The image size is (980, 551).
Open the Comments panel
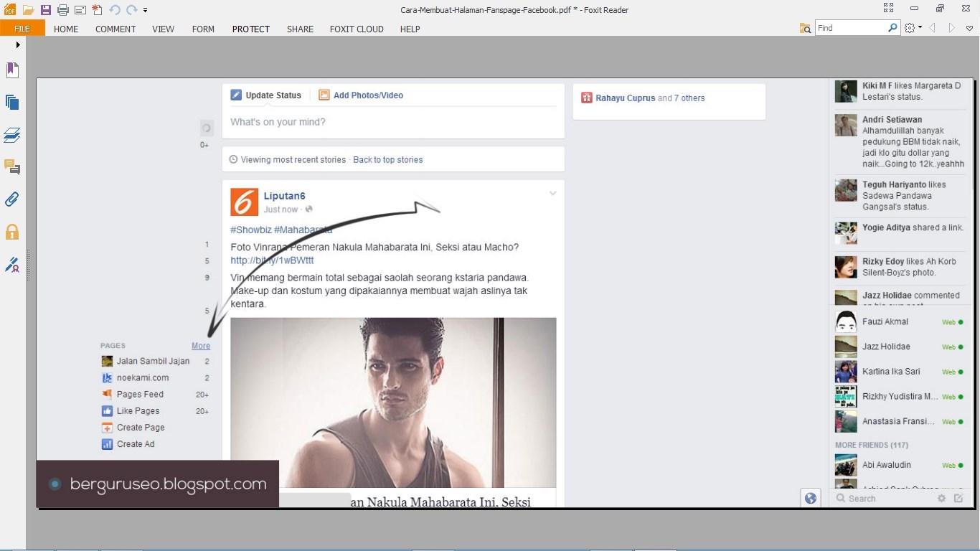point(12,167)
